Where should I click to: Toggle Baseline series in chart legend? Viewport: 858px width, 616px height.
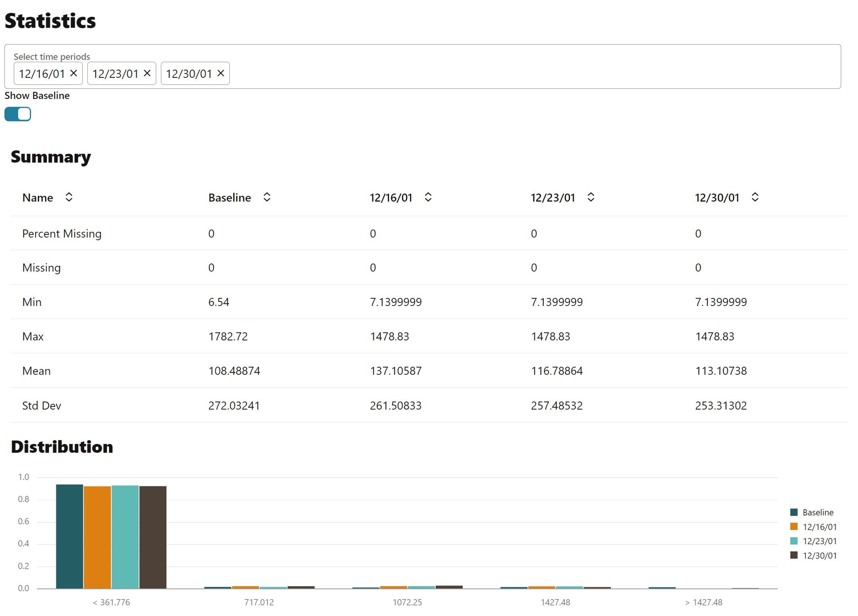[817, 512]
